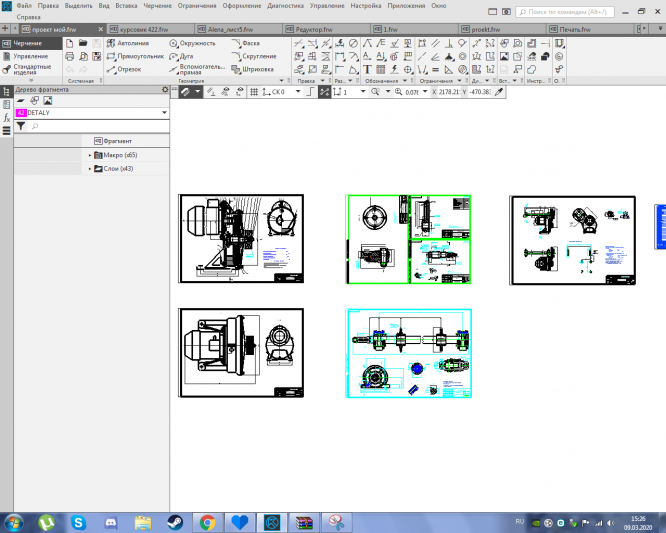
Task: Click the tree filter funnel icon
Action: 20,126
